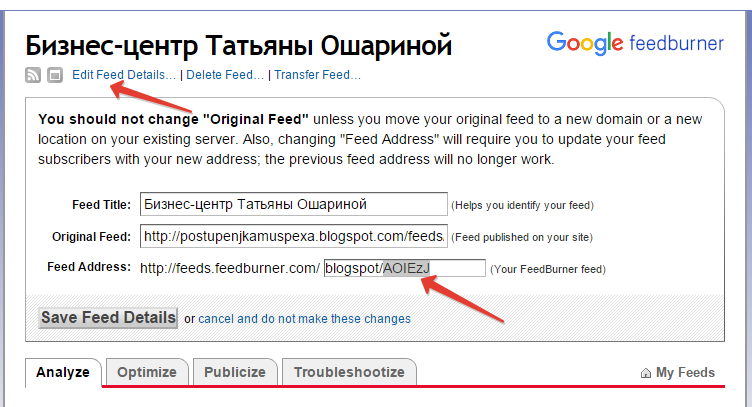Focus the Original Feed URL field
This screenshot has height=407, width=752.
[294, 236]
